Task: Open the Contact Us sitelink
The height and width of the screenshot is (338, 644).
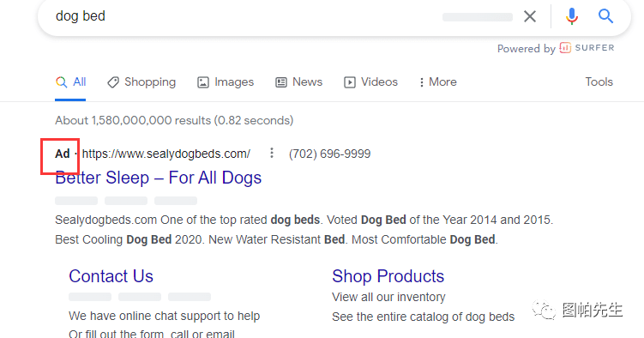Action: 111,276
